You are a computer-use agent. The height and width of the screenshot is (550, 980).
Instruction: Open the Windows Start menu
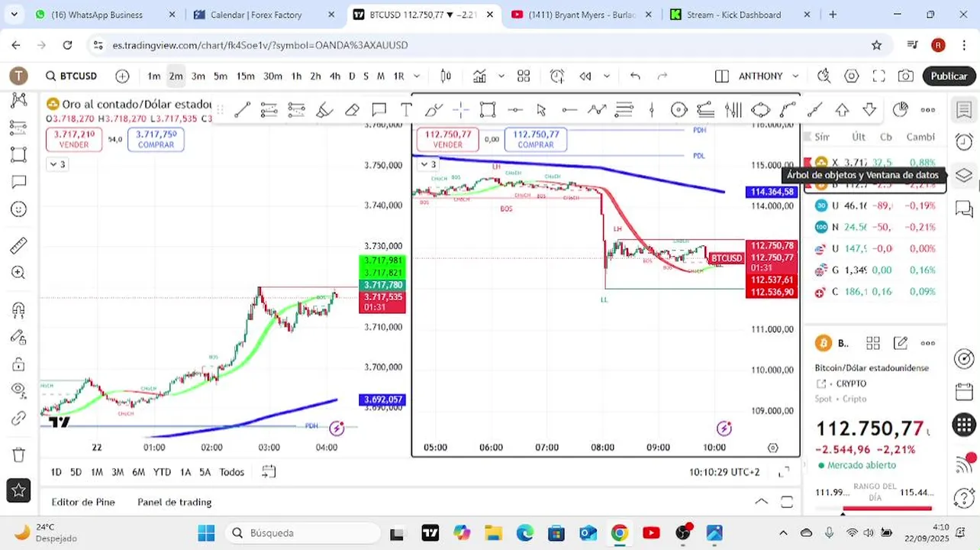coord(207,532)
